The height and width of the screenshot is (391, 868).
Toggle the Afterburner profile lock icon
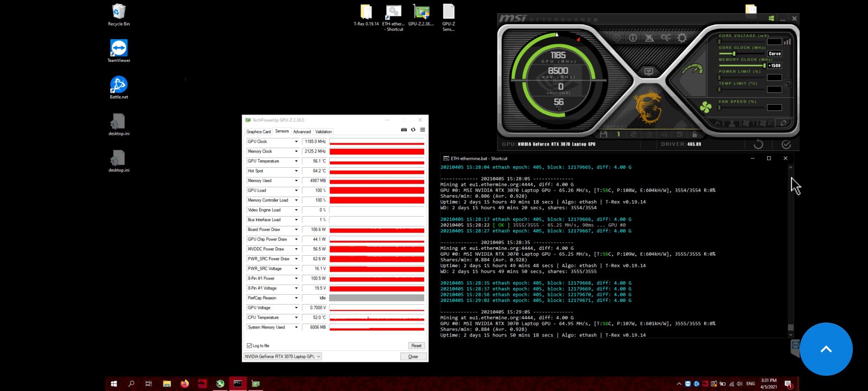click(x=694, y=134)
